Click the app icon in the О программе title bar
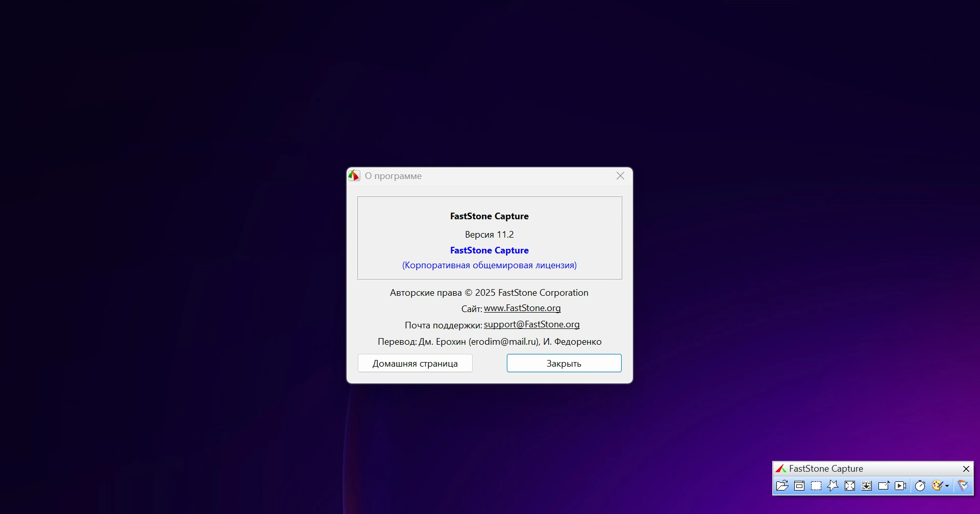Screen dimensions: 980x514 click(354, 176)
